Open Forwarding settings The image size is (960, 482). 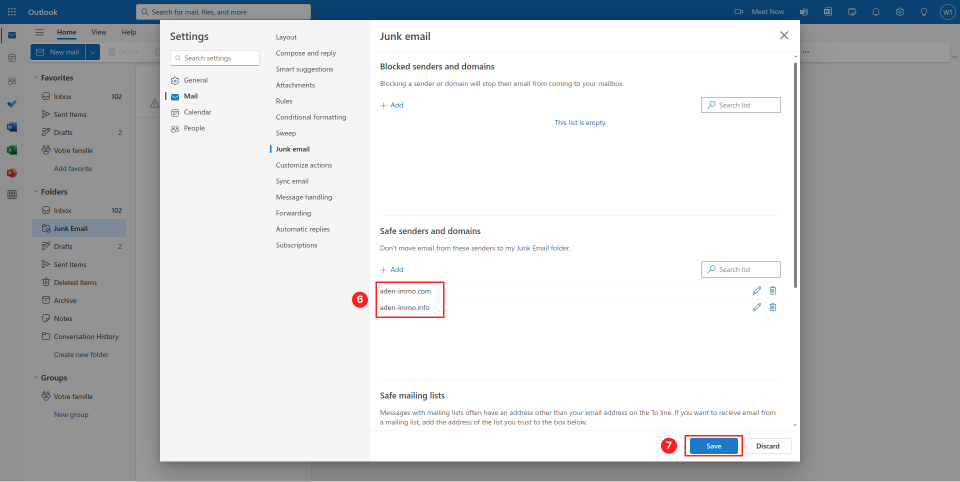(293, 213)
